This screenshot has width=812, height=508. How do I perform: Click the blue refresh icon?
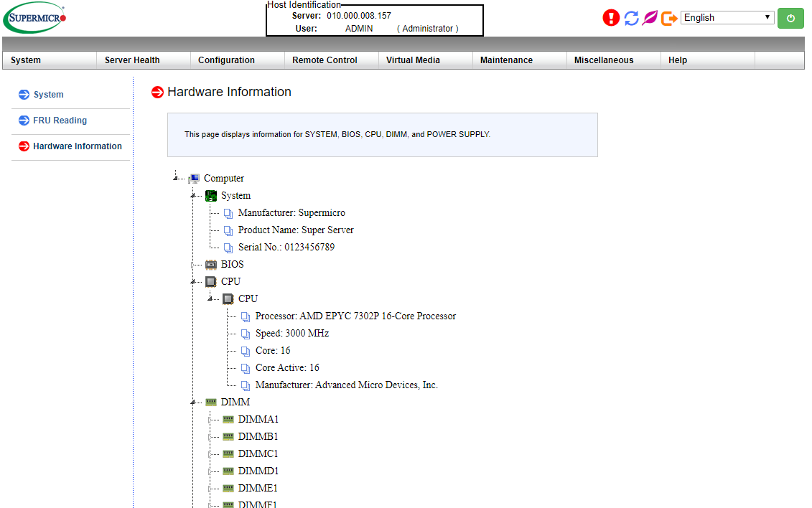tap(631, 18)
